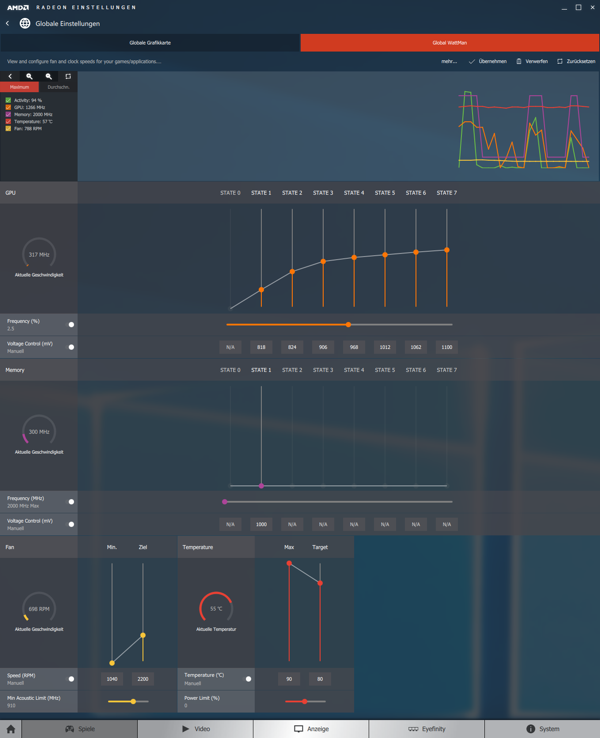Toggle the Fan Speed (RPM) switch
This screenshot has height=738, width=600.
coord(71,679)
